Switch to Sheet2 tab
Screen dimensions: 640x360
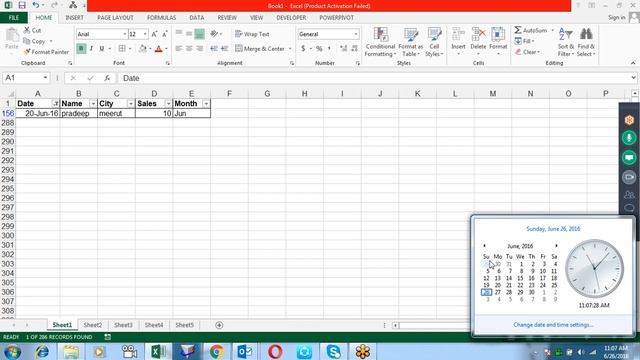tap(93, 325)
